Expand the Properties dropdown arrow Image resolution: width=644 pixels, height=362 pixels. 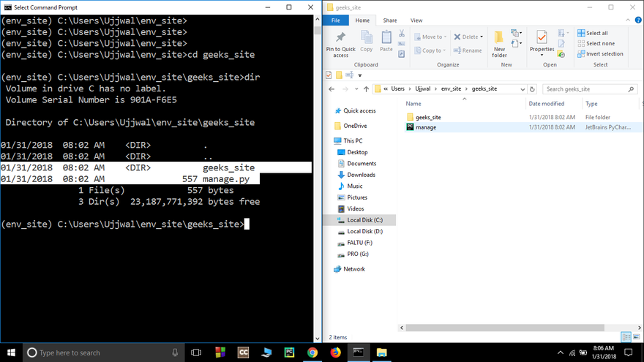[542, 55]
